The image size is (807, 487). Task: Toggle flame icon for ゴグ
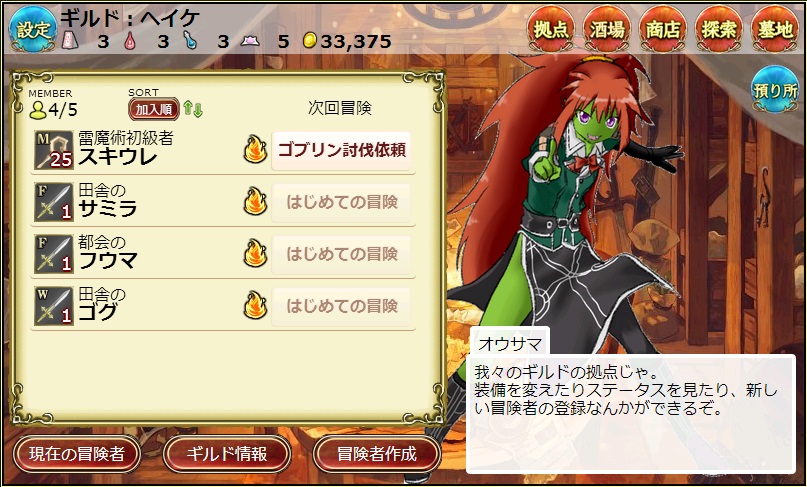coord(255,305)
